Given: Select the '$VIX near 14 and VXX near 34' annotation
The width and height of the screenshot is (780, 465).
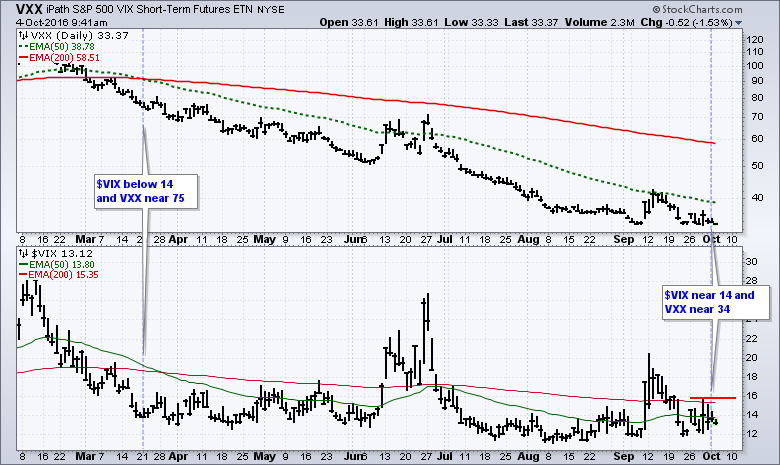Looking at the screenshot, I should [x=715, y=302].
